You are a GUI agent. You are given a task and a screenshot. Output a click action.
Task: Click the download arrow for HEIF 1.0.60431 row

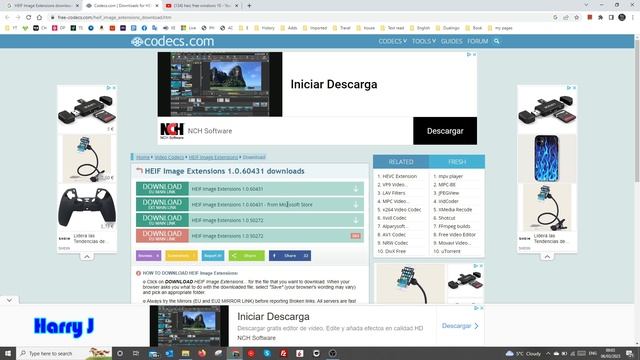[x=356, y=189]
